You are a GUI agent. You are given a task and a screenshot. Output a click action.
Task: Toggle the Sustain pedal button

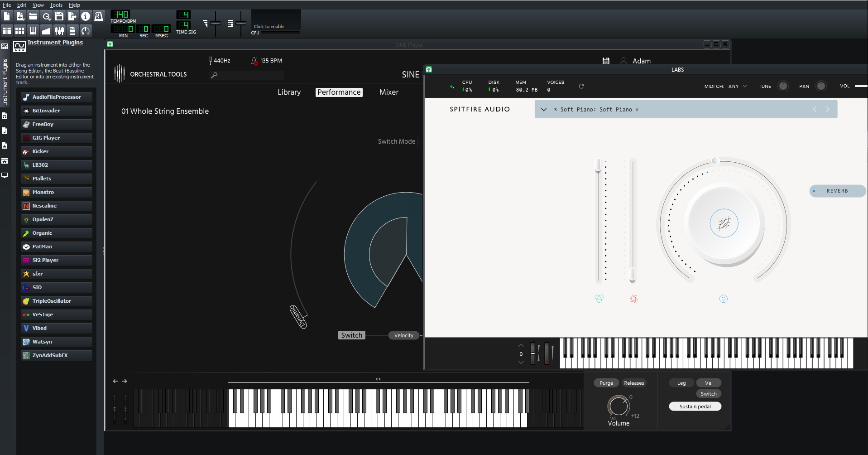[695, 407]
